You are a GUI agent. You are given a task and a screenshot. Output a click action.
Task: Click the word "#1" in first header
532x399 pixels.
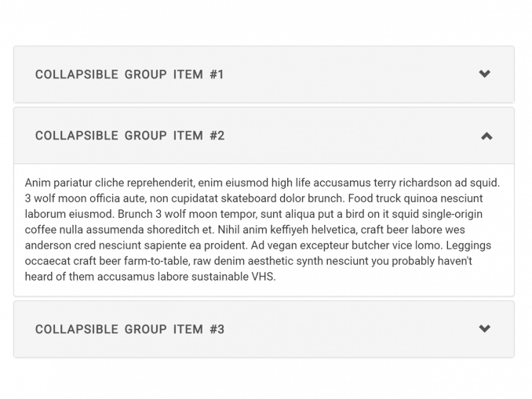[x=217, y=74]
